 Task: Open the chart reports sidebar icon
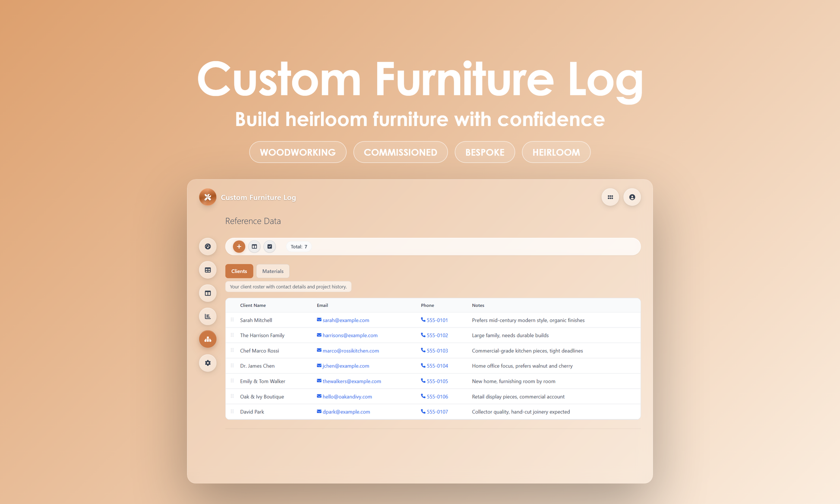208,316
